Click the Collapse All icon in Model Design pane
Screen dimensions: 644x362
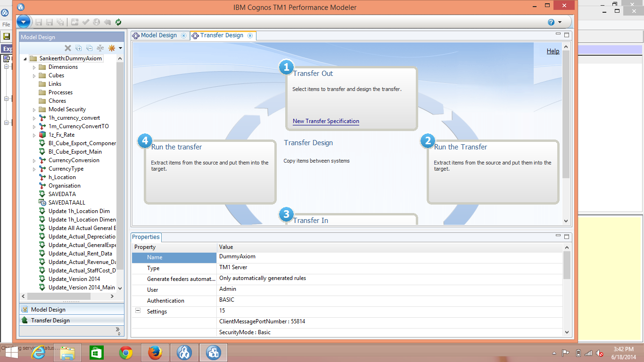[x=89, y=48]
